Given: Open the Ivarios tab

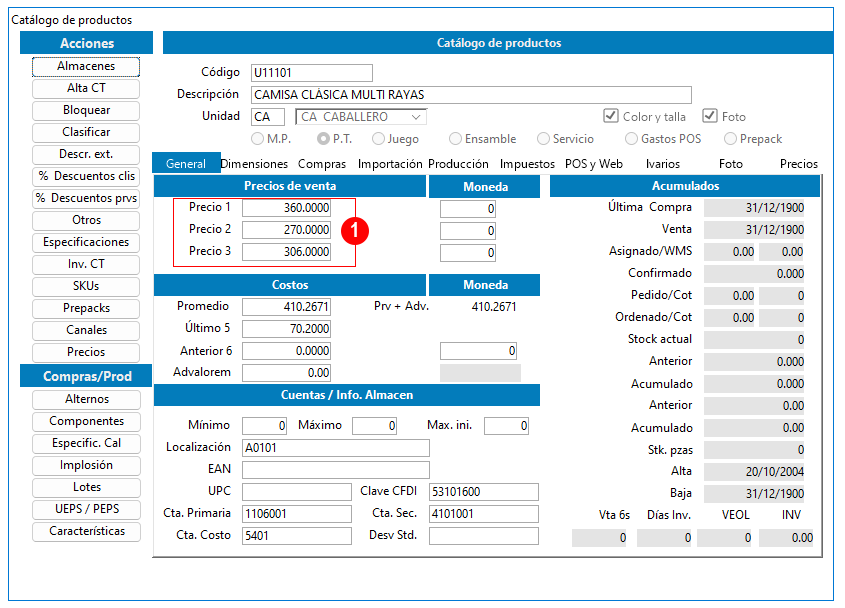Looking at the screenshot, I should [662, 164].
